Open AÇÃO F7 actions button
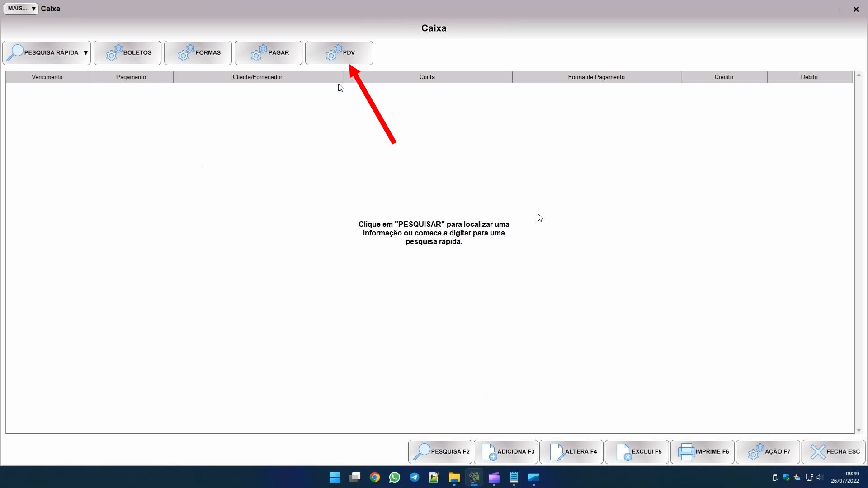 pyautogui.click(x=768, y=452)
